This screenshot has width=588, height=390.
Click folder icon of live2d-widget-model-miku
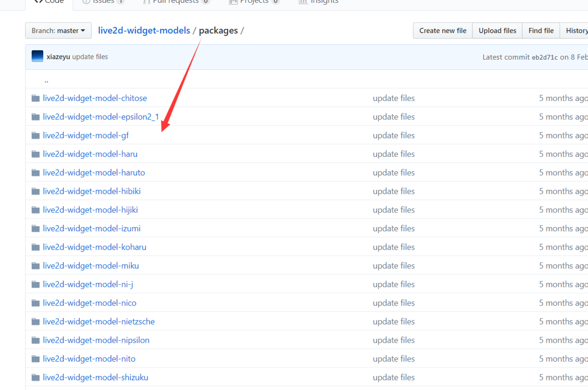click(x=36, y=266)
